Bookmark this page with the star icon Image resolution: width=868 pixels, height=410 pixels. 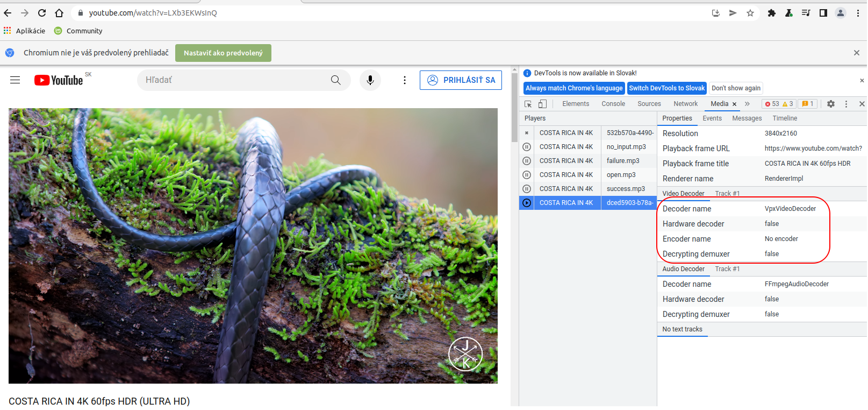click(x=750, y=13)
